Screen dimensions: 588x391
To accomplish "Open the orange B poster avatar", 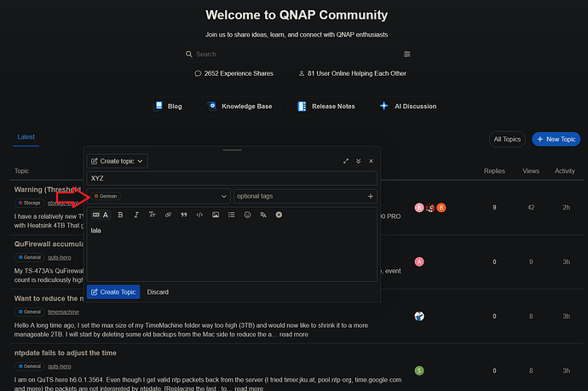I will pyautogui.click(x=441, y=207).
